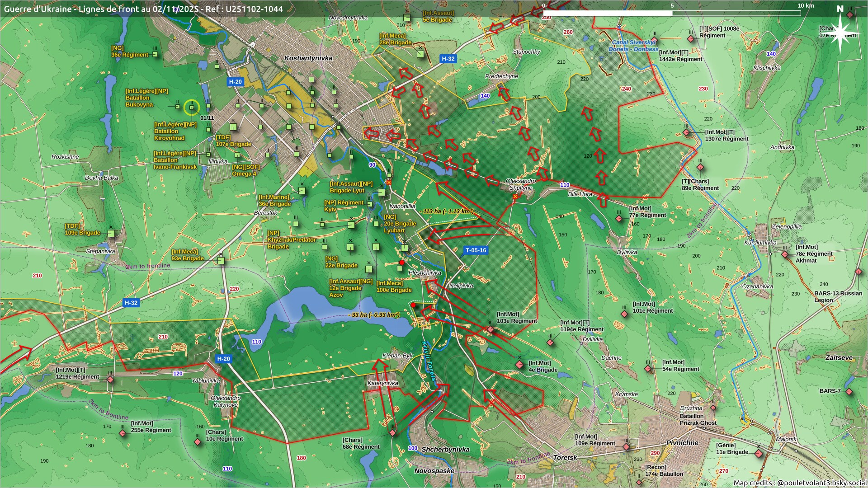Select yellow-circled marker near Bataillon Bukovyna
The image size is (868, 488).
click(192, 108)
